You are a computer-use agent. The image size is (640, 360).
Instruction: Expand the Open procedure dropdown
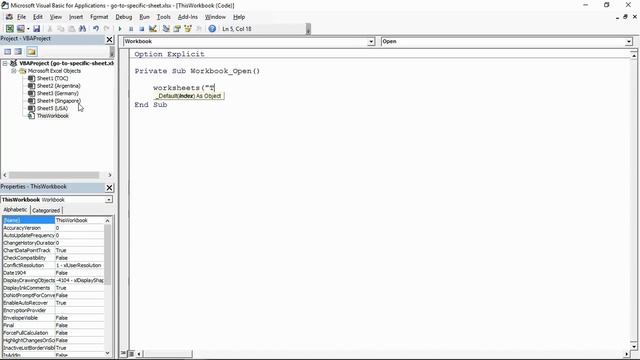pos(629,42)
